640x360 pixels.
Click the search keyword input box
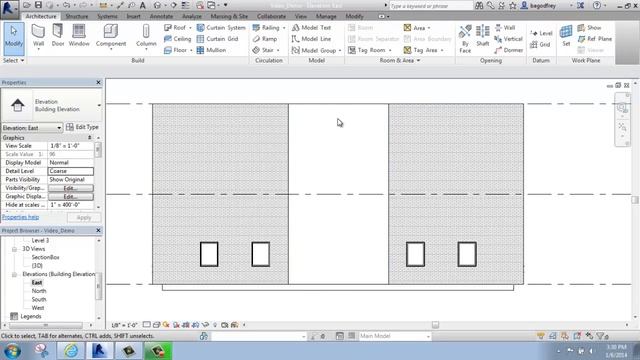click(x=431, y=6)
